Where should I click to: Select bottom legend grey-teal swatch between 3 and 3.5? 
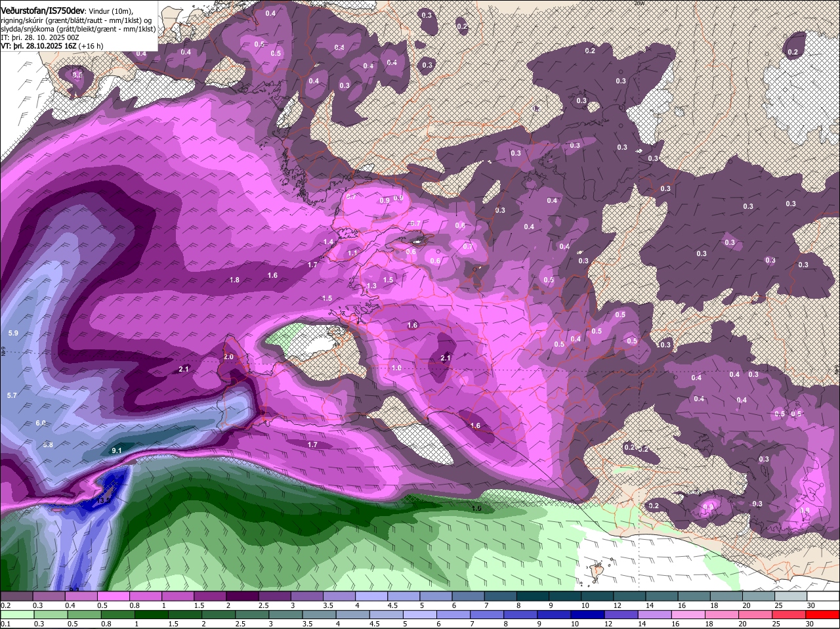[x=287, y=615]
